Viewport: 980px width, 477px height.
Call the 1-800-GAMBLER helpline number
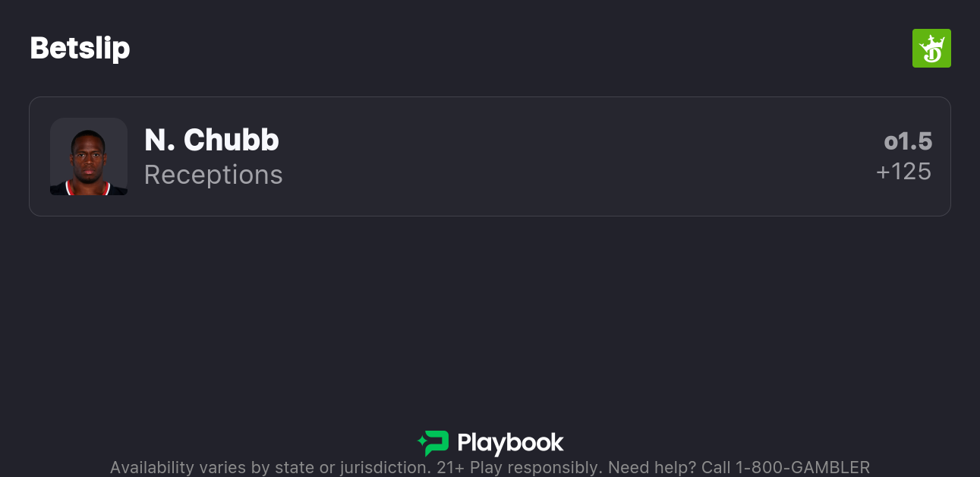[802, 467]
